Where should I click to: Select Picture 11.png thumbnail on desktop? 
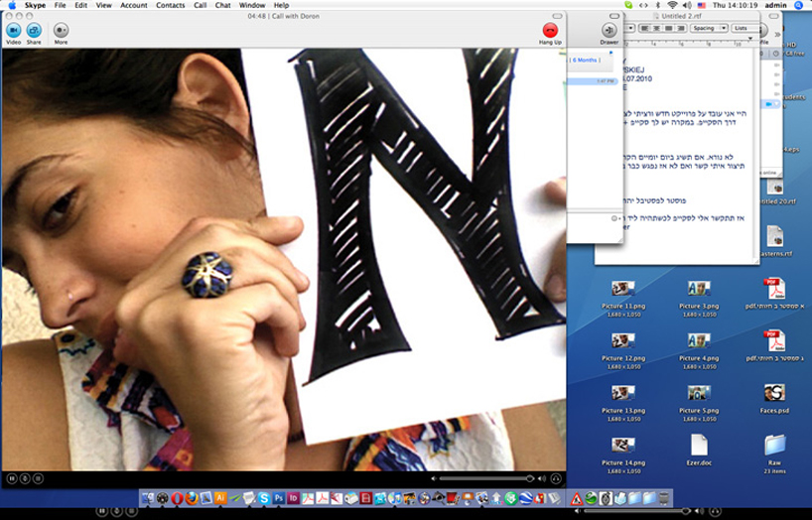[624, 289]
